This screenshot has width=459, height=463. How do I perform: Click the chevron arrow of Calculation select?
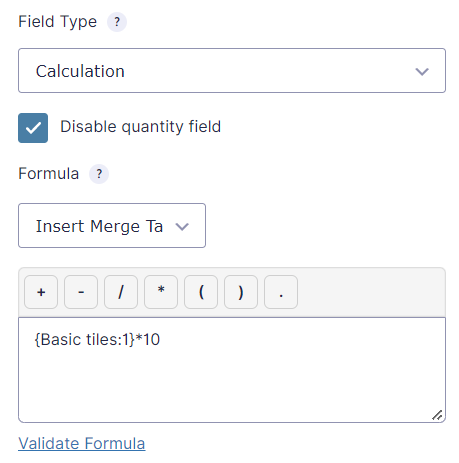tap(422, 71)
